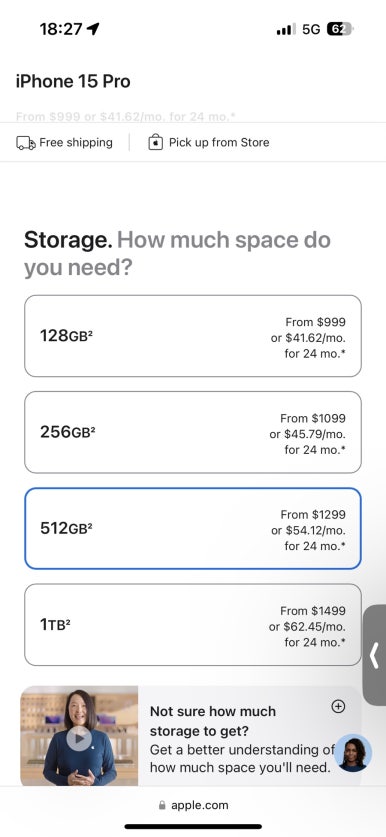Tap the lock icon beside apple.com

[162, 806]
